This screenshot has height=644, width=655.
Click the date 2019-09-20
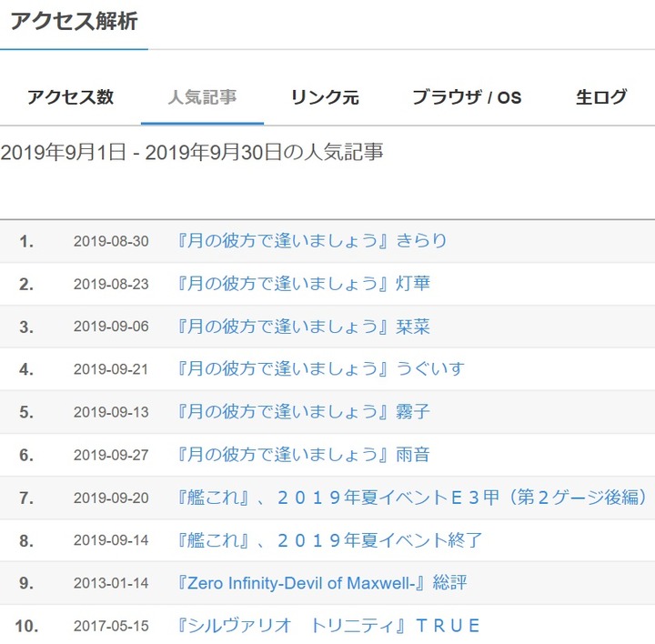click(111, 498)
